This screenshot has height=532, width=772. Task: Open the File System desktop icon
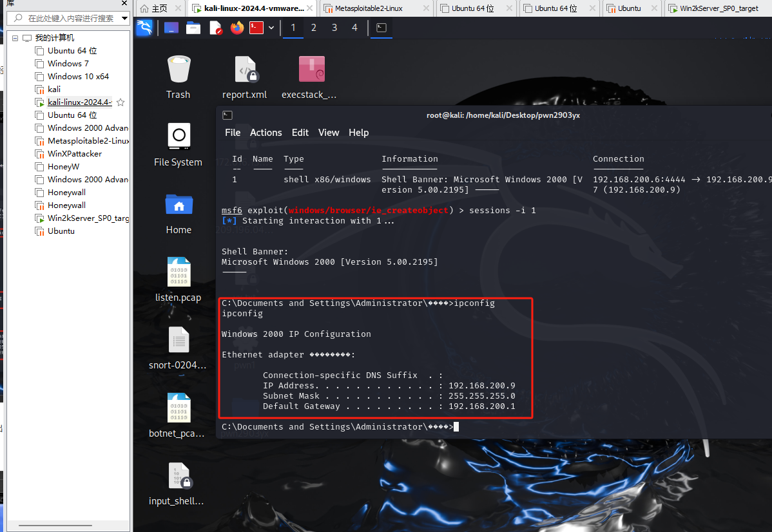179,145
